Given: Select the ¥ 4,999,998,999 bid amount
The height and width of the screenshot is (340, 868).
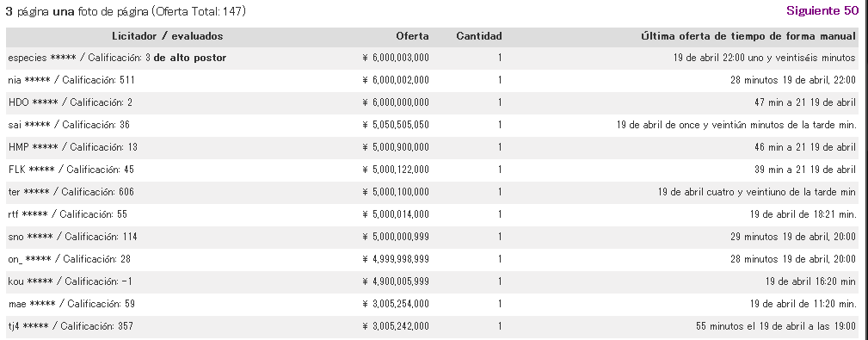Looking at the screenshot, I should (x=396, y=259).
